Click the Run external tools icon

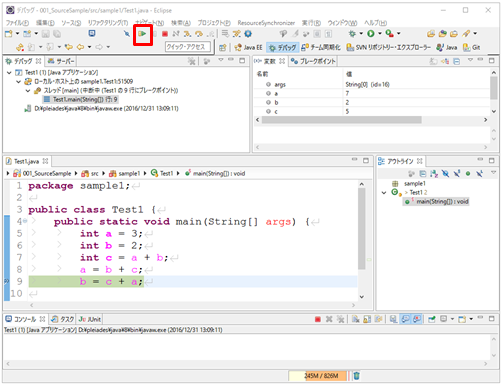[x=389, y=34]
